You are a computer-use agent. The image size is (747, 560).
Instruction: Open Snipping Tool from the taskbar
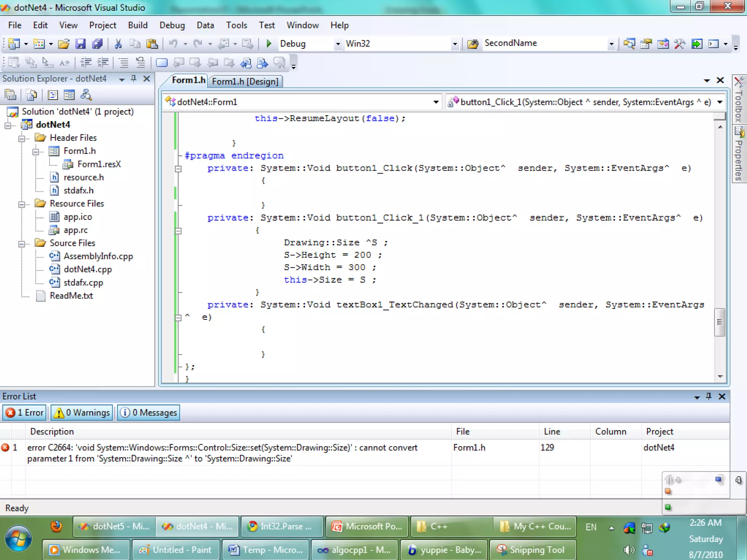click(533, 549)
